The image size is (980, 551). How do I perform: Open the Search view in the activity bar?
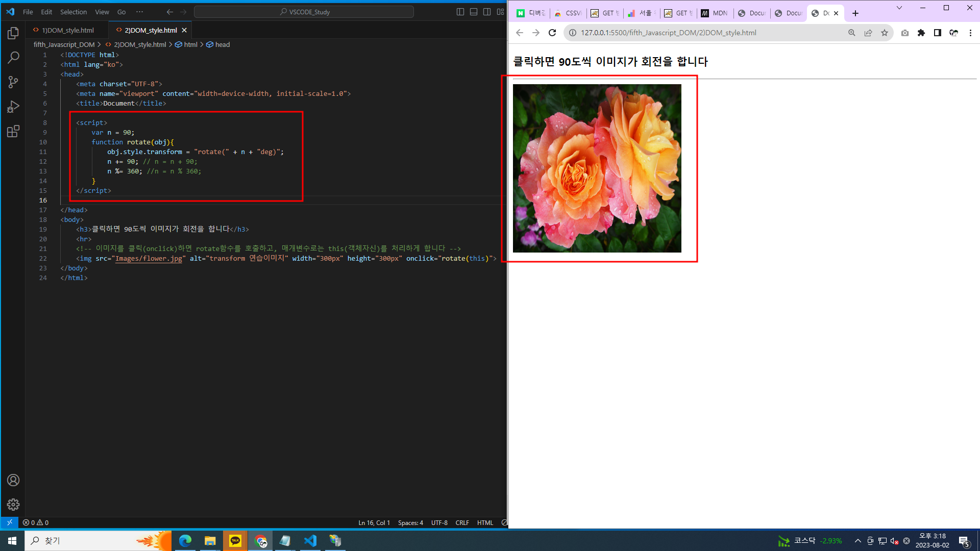point(13,58)
